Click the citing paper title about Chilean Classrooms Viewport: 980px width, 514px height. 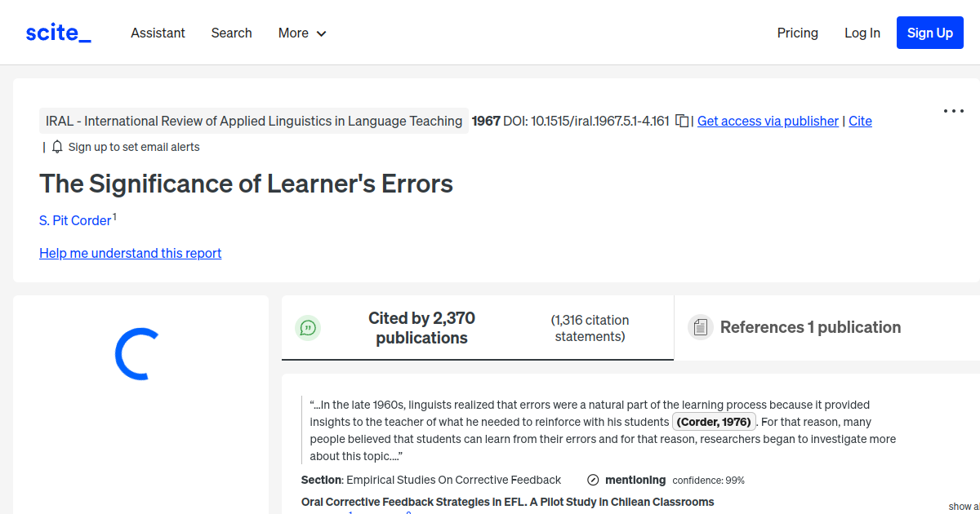(x=507, y=502)
